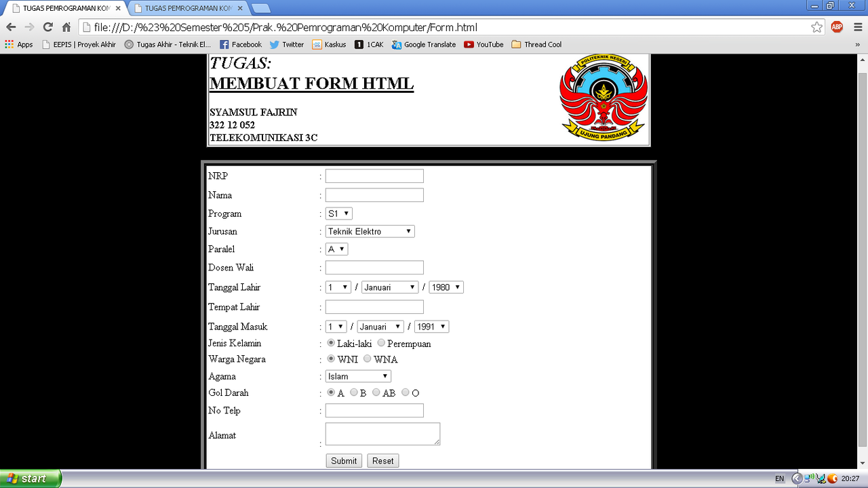Open the Adblock Plus extension icon
The width and height of the screenshot is (868, 488).
click(x=837, y=27)
